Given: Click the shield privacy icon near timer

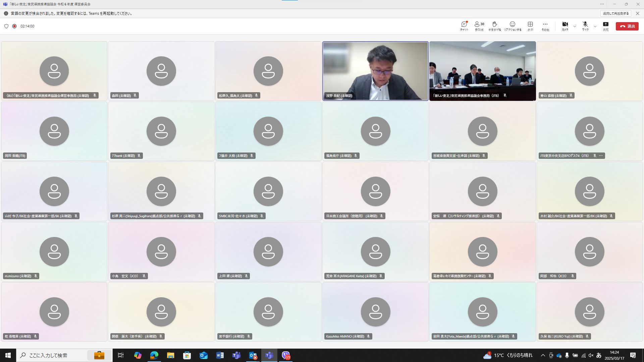Looking at the screenshot, I should pyautogui.click(x=6, y=26).
